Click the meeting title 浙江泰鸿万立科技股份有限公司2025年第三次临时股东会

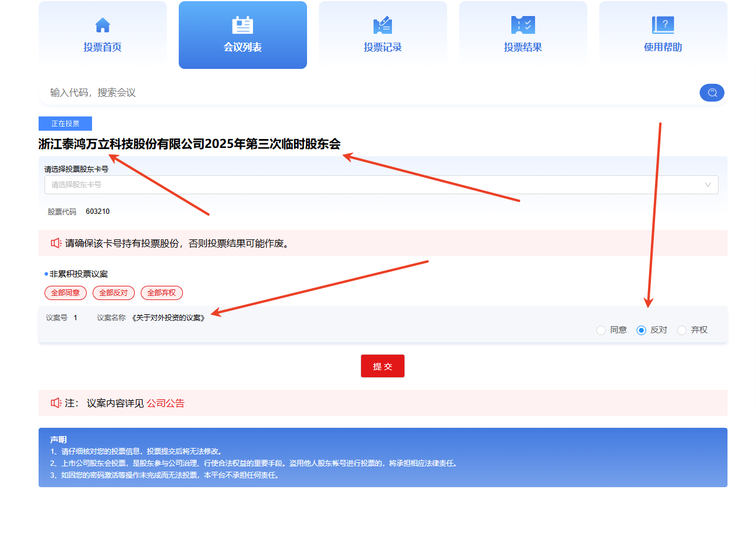(x=189, y=144)
